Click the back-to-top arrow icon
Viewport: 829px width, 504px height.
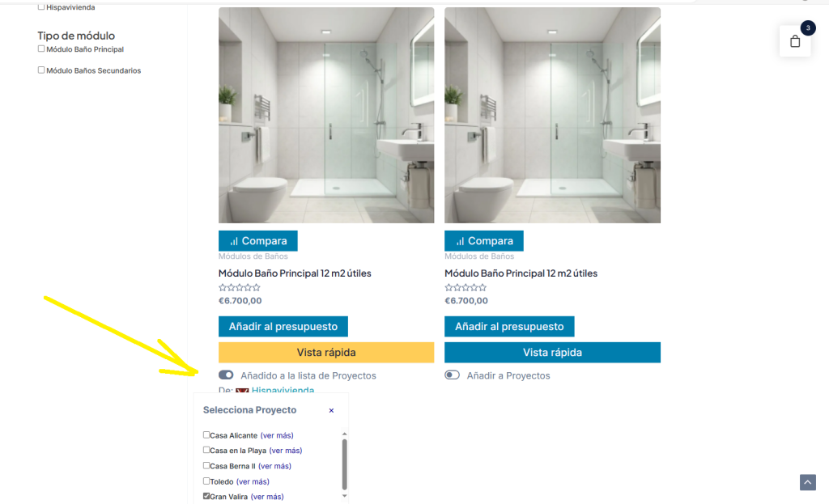pyautogui.click(x=807, y=482)
